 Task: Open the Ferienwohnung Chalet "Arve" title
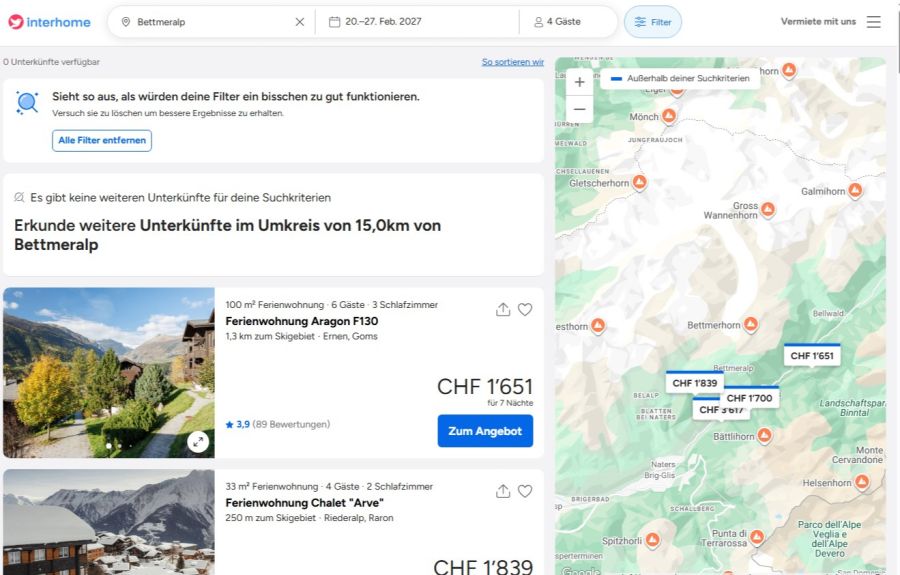click(304, 503)
